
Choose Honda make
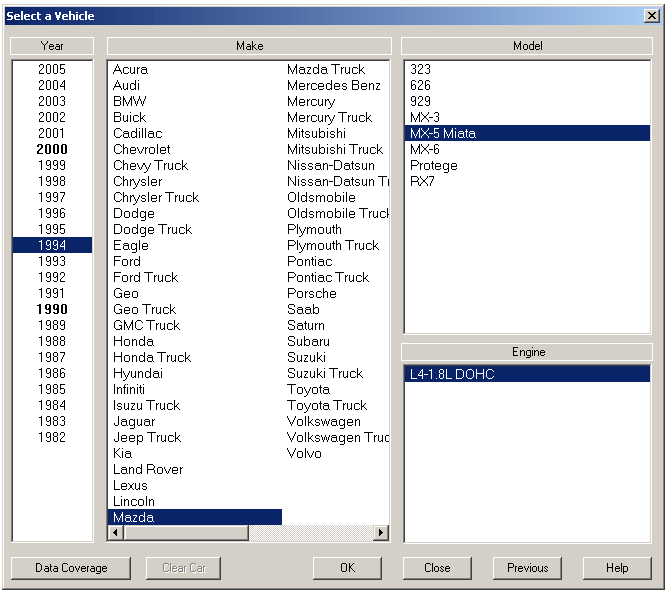pyautogui.click(x=133, y=341)
